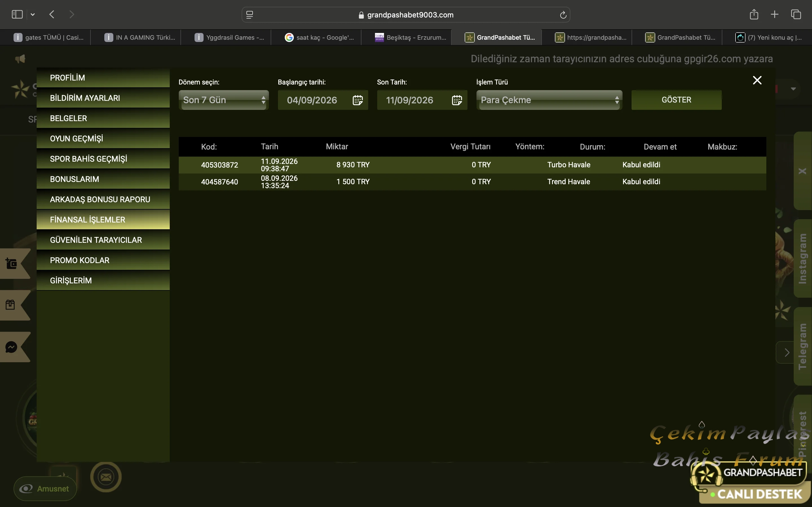Click the megaphone announcement icon

(20, 59)
